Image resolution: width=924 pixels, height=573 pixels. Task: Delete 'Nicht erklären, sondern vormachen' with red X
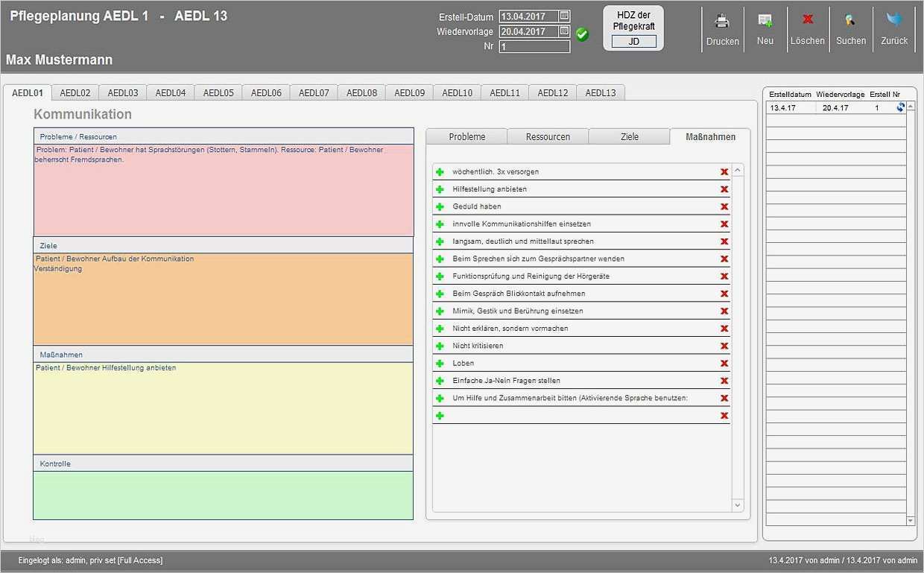tap(724, 329)
